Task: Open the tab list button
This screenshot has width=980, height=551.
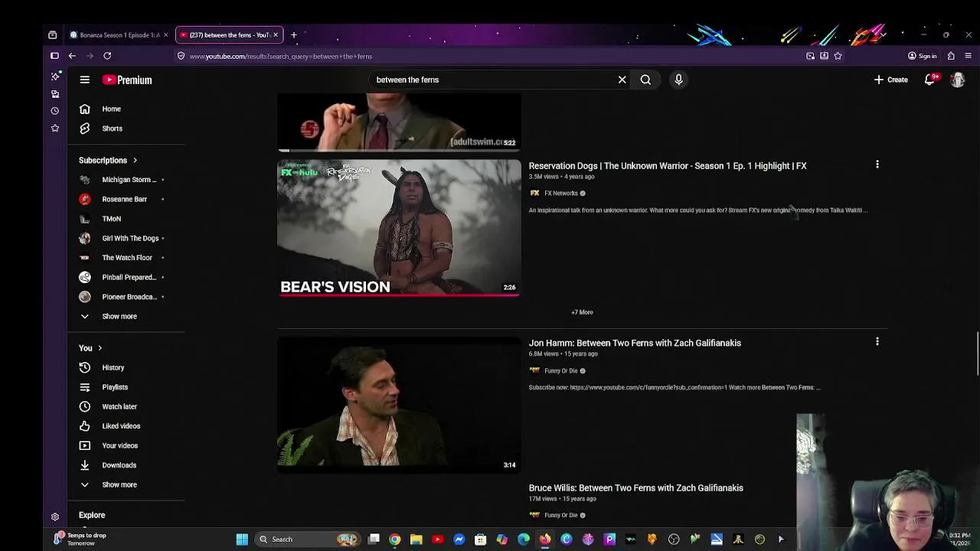Action: 52,34
